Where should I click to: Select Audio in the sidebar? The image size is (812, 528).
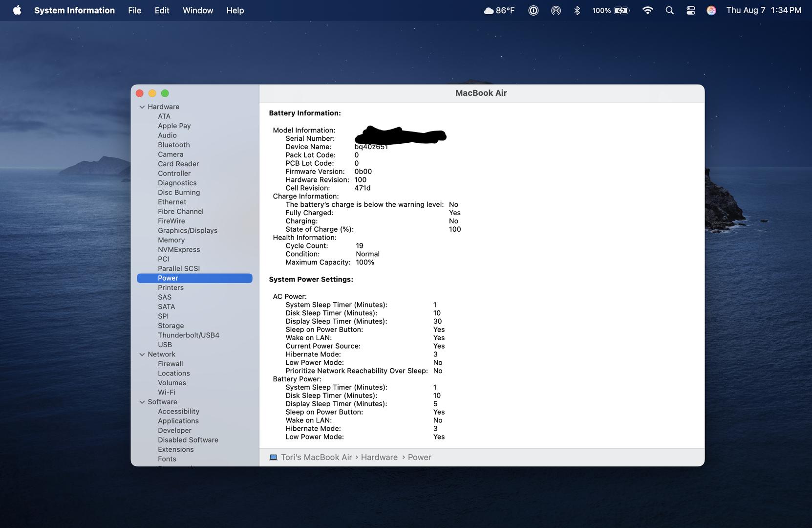pos(167,135)
